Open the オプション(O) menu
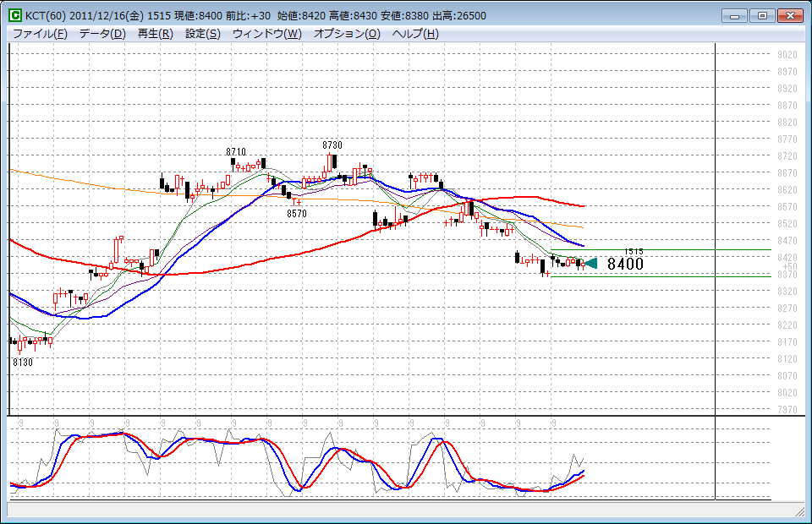 point(347,34)
